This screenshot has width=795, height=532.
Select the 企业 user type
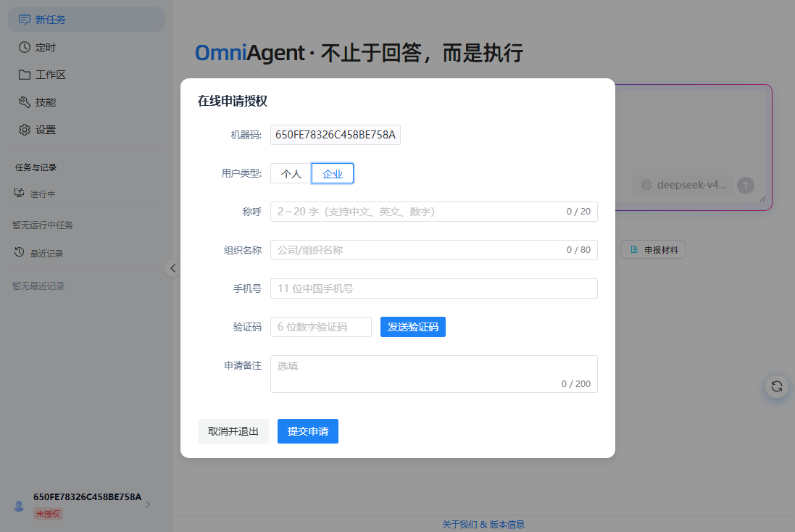click(x=333, y=173)
